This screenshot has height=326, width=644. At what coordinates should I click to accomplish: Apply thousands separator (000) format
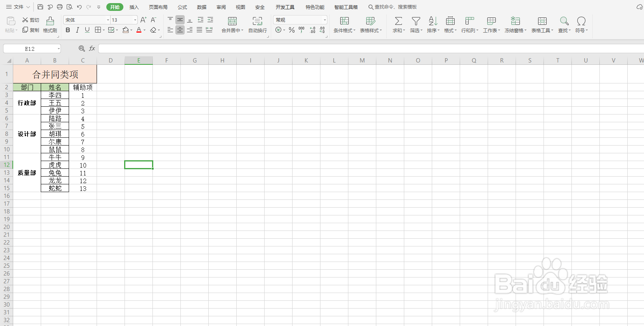301,30
